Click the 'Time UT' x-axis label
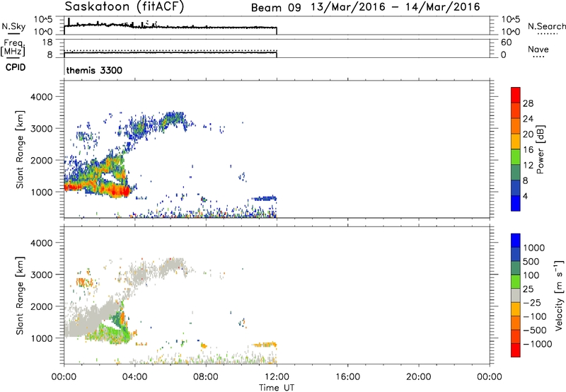Image resolution: width=566 pixels, height=392 pixels. (x=277, y=387)
